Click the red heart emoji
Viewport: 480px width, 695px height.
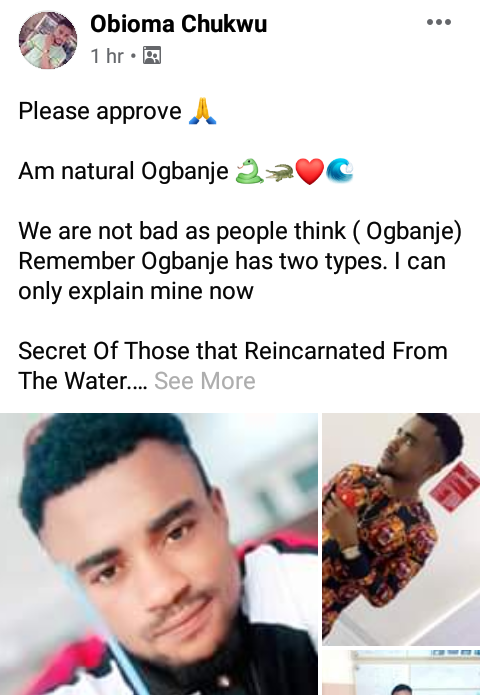pyautogui.click(x=310, y=172)
